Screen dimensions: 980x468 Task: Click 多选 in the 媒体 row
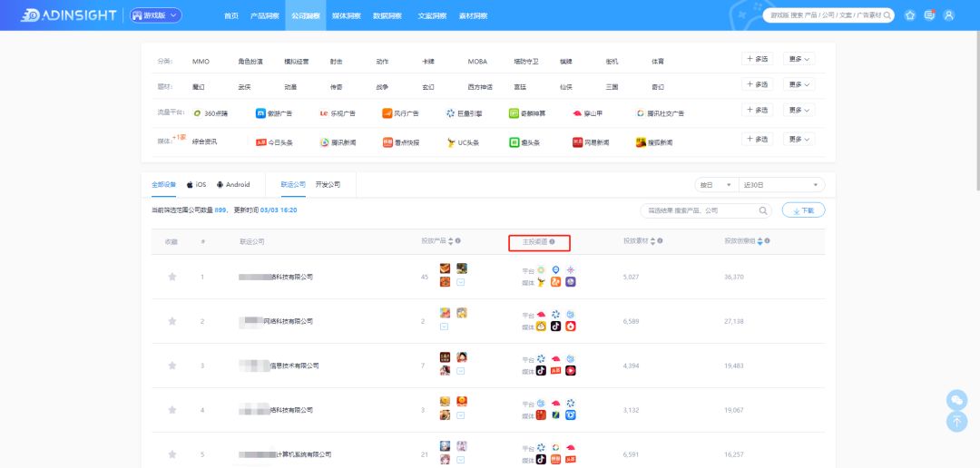(x=758, y=139)
